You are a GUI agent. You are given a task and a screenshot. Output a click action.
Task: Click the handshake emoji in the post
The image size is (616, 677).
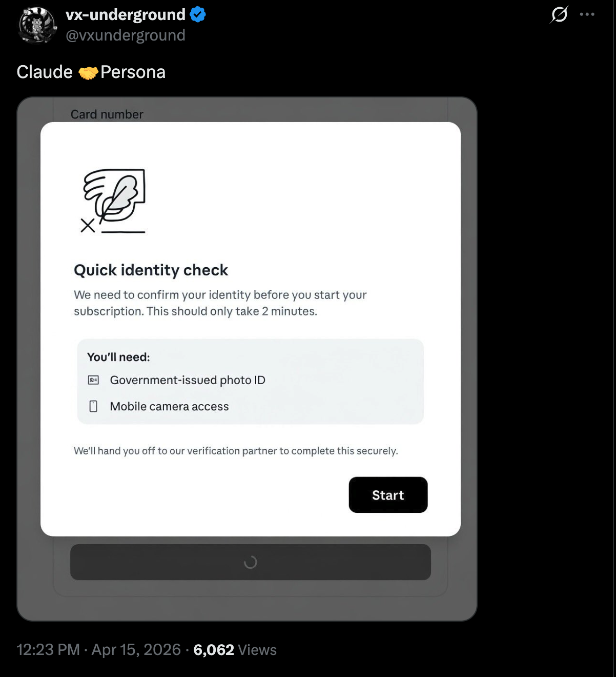(88, 73)
